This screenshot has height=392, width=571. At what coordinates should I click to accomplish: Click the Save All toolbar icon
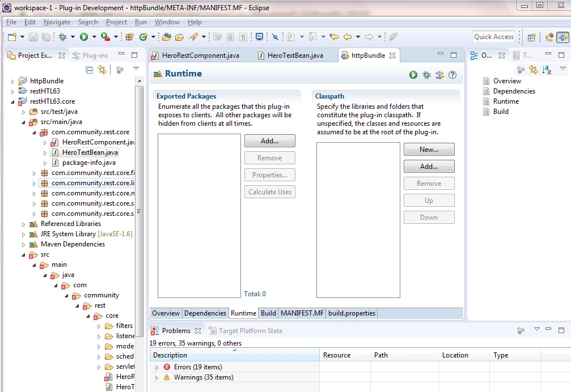coord(46,37)
